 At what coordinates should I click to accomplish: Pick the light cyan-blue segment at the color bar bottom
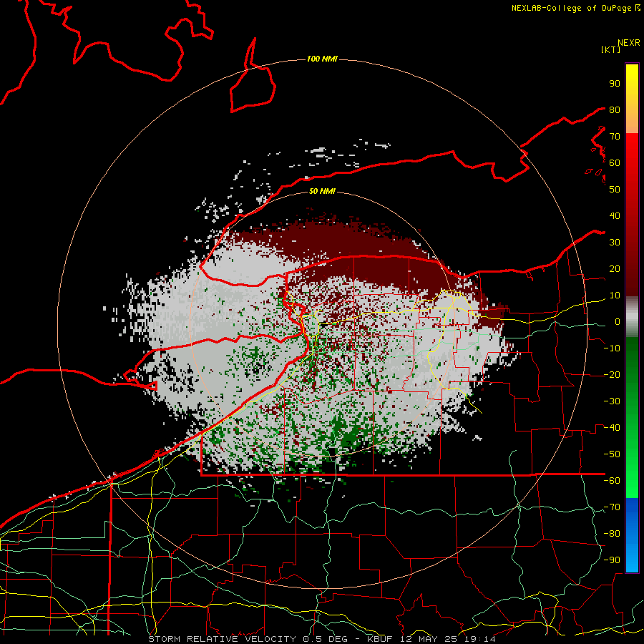[x=632, y=559]
